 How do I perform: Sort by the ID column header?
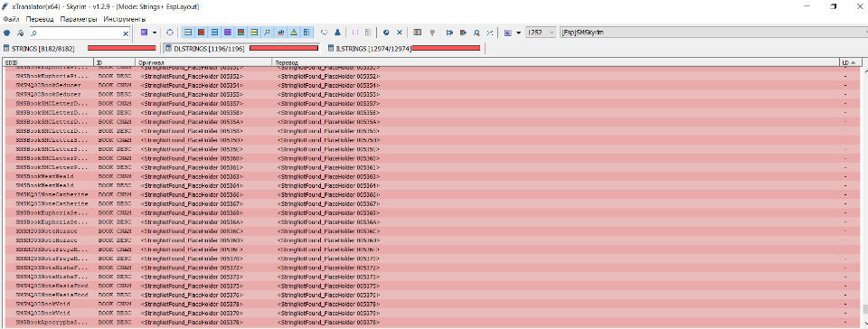coord(116,62)
